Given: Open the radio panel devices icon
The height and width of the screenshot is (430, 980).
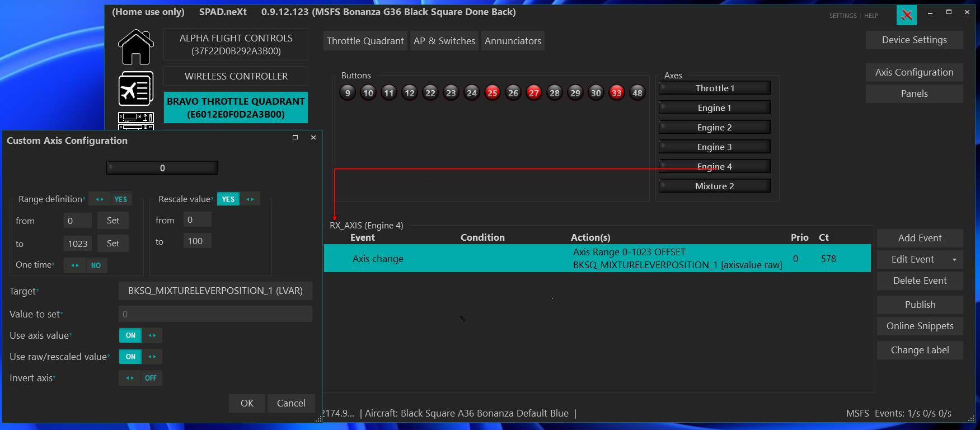Looking at the screenshot, I should (136, 120).
